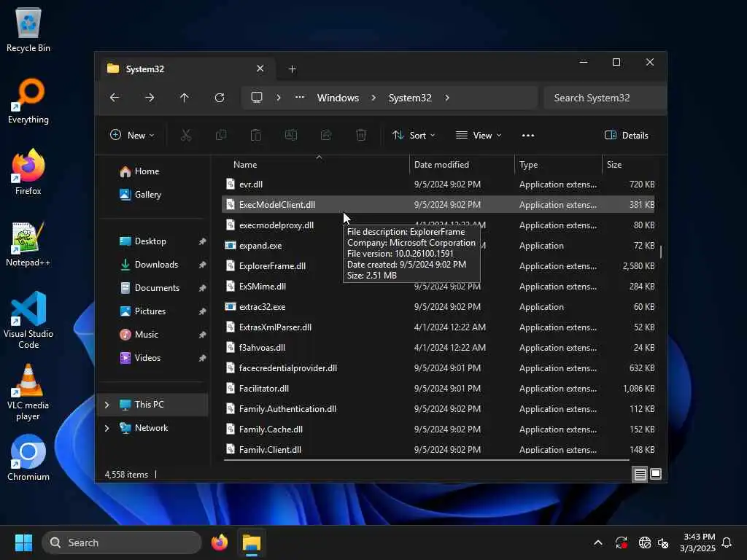Unpin Desktop using its pin icon
The image size is (747, 560).
tap(203, 241)
